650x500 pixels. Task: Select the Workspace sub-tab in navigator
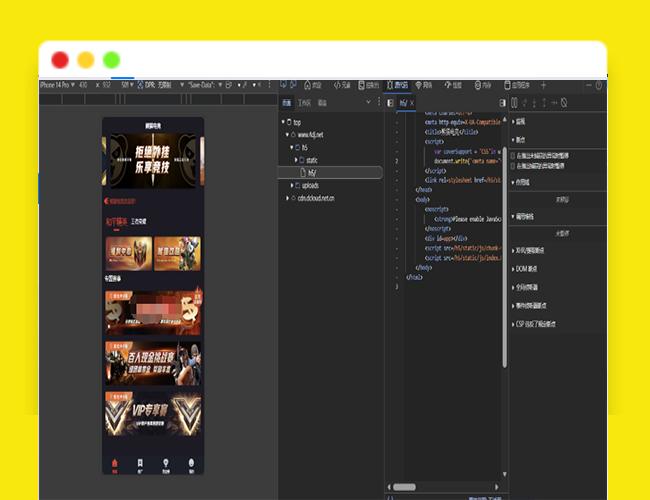click(304, 103)
